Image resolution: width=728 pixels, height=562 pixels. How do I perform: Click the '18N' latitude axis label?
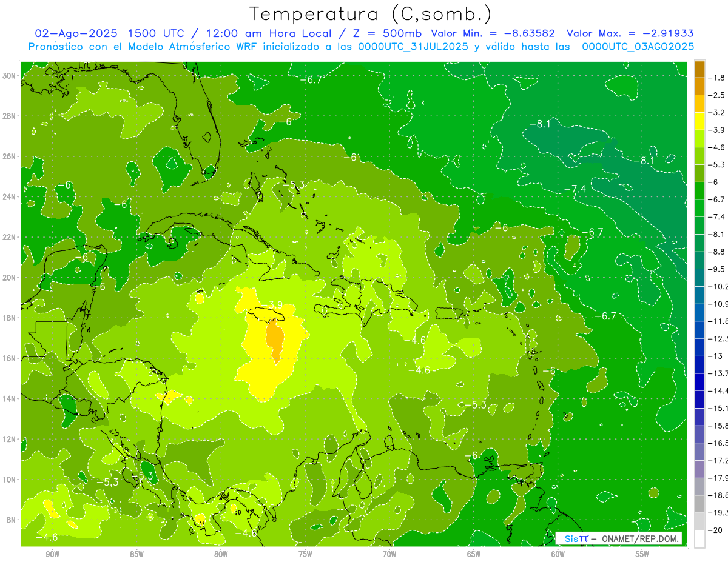pyautogui.click(x=8, y=318)
